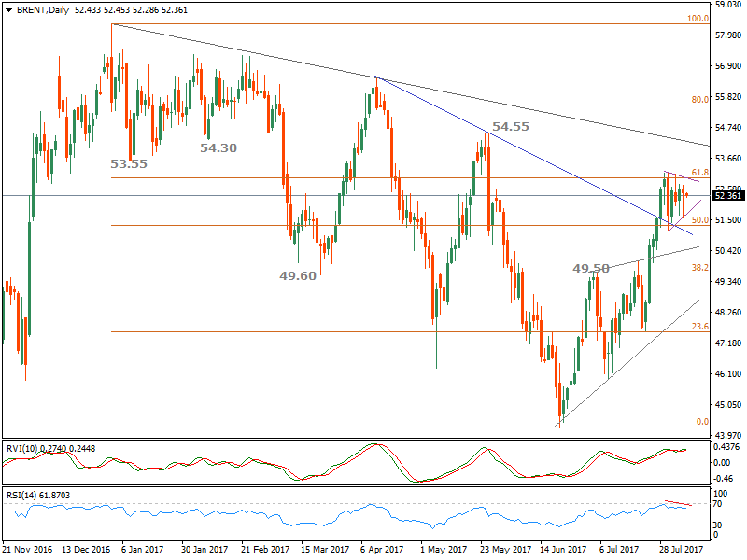Click the 49.60 price annotation

[x=298, y=276]
